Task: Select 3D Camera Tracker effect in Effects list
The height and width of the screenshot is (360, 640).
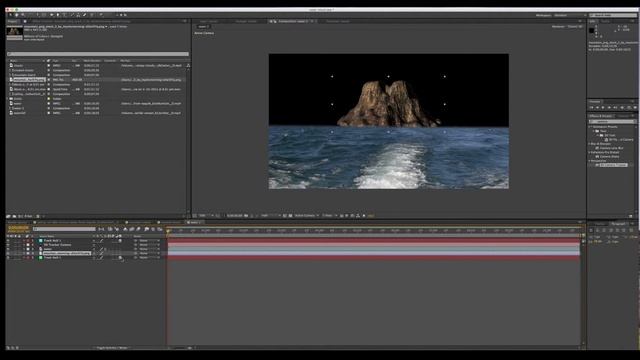Action: pos(613,165)
